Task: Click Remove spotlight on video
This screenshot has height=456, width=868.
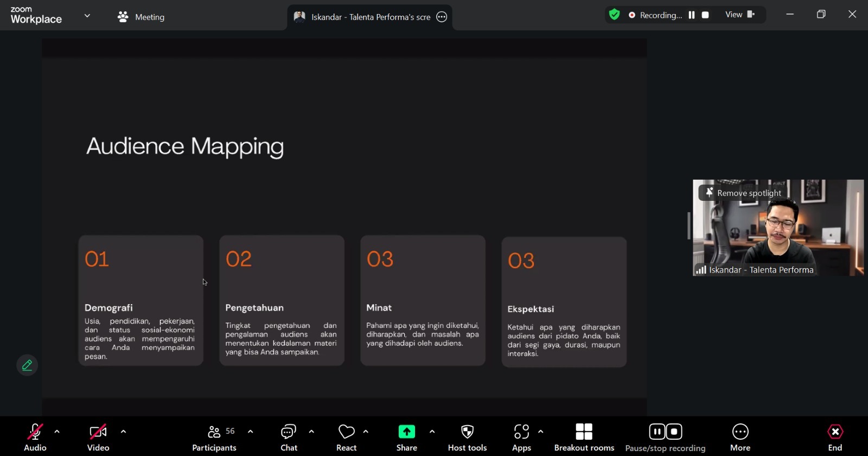Action: [743, 193]
